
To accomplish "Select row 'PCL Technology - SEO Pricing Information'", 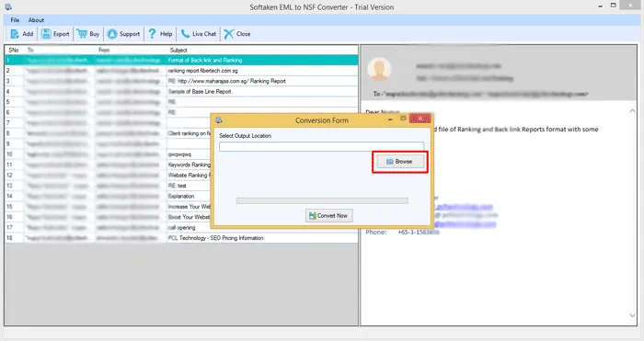I will (181, 238).
